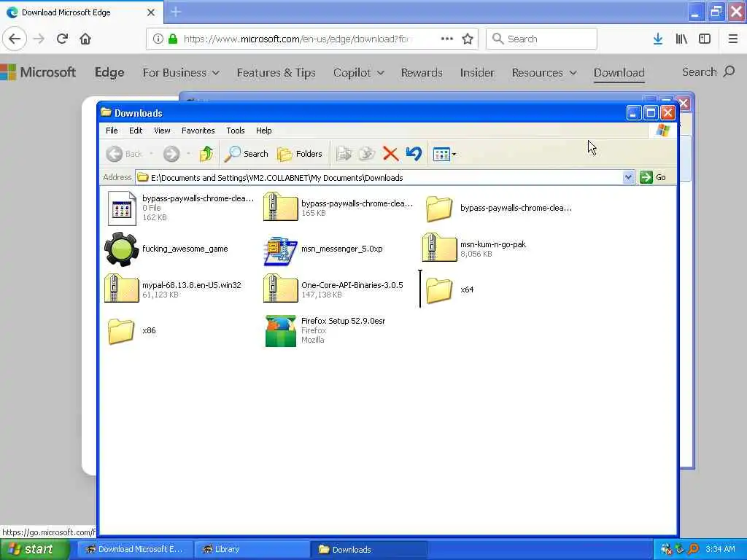
Task: Click the Firefox home icon
Action: point(85,39)
